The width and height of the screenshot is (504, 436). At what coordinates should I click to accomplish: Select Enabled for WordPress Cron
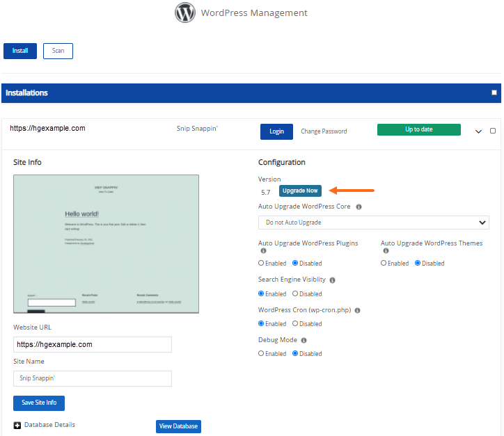261,323
